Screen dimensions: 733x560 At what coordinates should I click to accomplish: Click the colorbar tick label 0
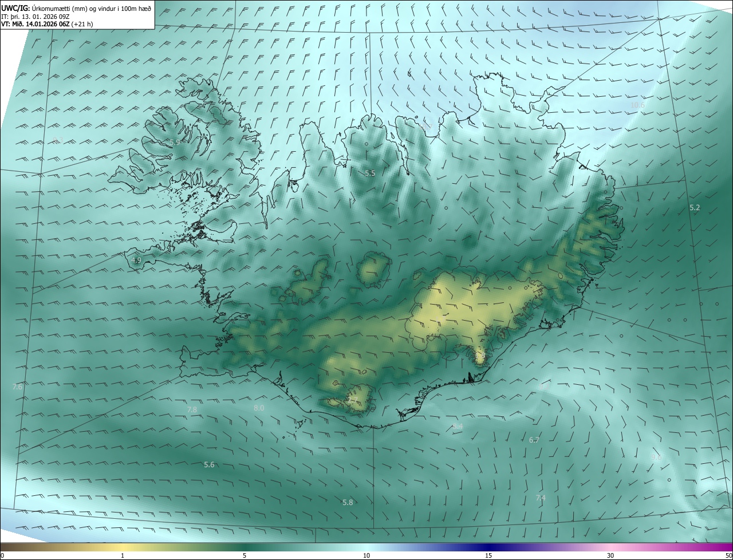2,555
